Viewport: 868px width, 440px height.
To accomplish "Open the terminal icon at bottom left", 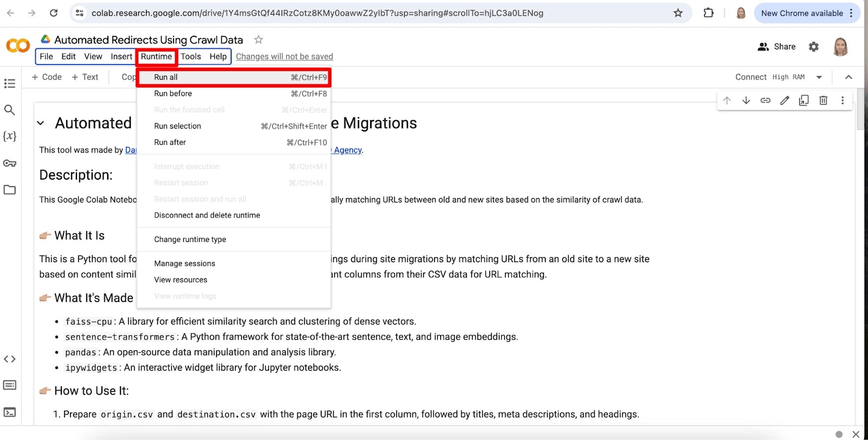I will pos(9,412).
